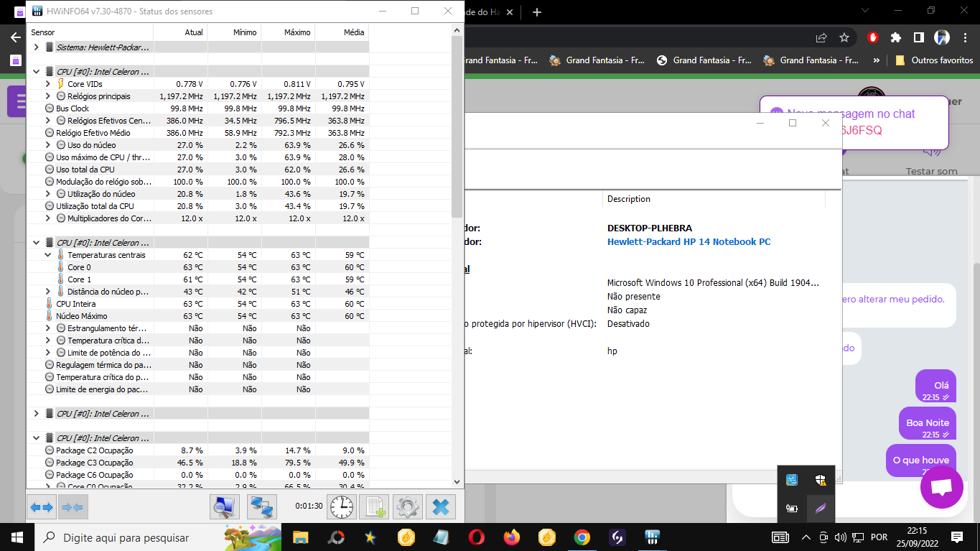Open a new Chrome tab with plus
The image size is (980, 551).
tap(537, 11)
